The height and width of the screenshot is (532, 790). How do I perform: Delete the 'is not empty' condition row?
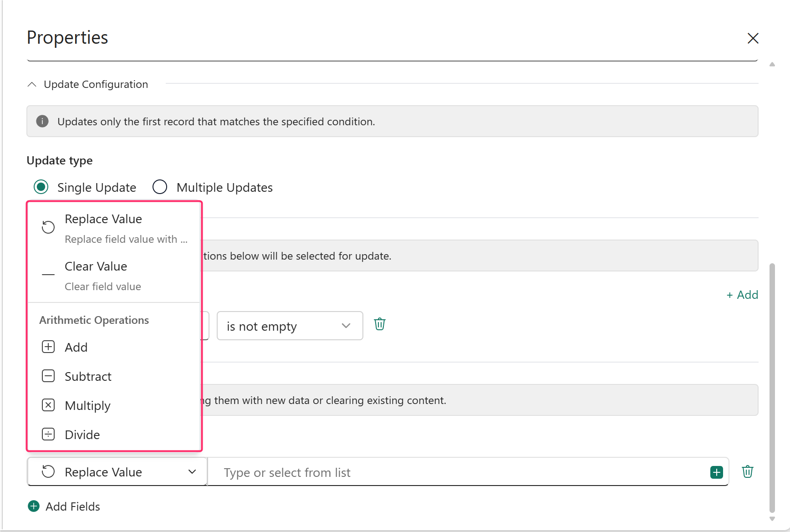pos(380,324)
